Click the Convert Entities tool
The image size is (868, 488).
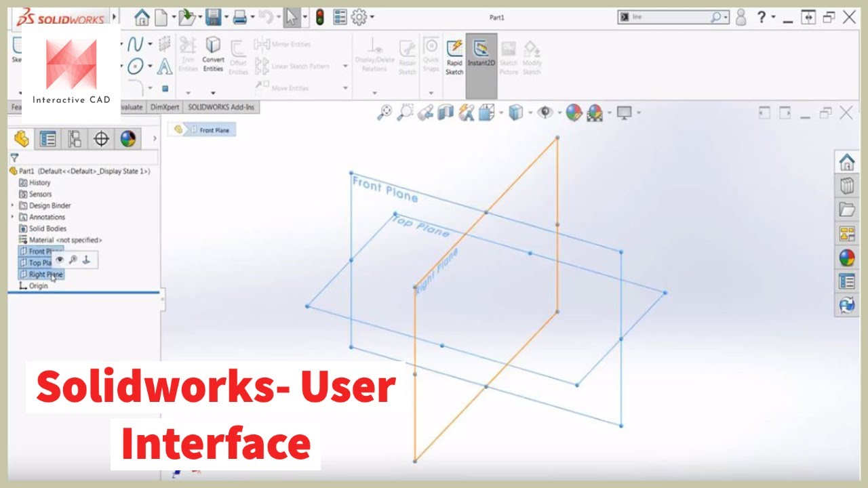[213, 54]
